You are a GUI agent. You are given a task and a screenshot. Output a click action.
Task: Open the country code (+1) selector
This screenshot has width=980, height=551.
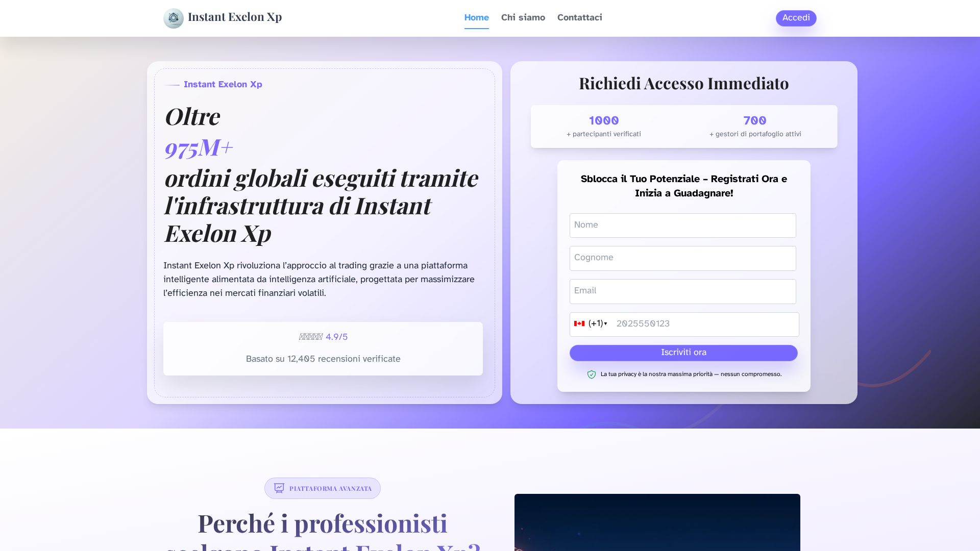595,323
